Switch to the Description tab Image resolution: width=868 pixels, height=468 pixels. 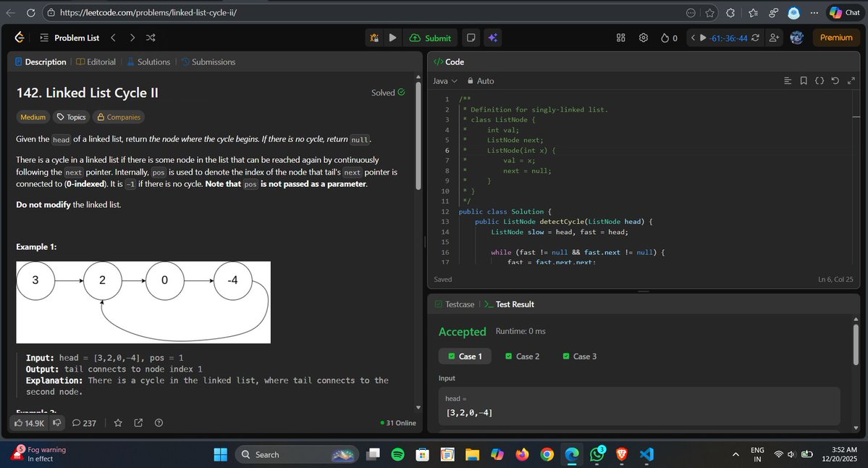(x=41, y=62)
